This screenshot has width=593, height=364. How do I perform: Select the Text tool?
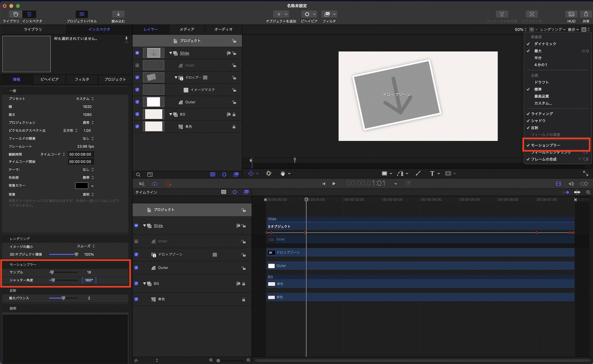432,174
